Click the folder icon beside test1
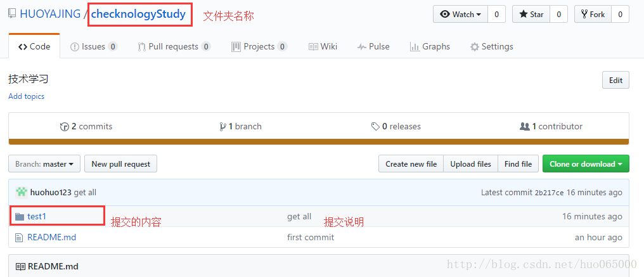 click(19, 216)
